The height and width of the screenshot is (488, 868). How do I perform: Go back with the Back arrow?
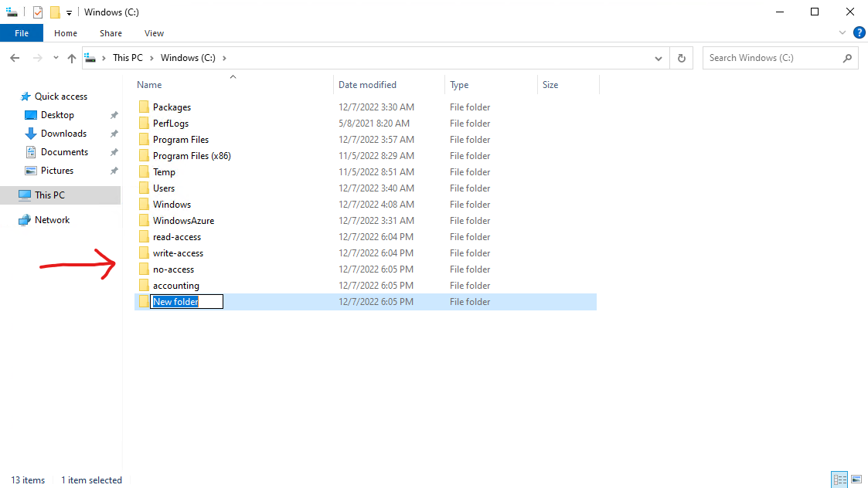pos(15,58)
